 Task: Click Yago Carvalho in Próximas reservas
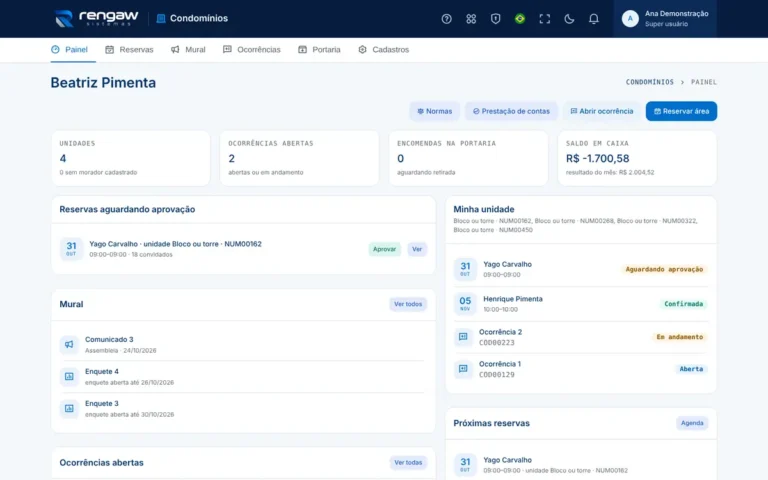507,460
